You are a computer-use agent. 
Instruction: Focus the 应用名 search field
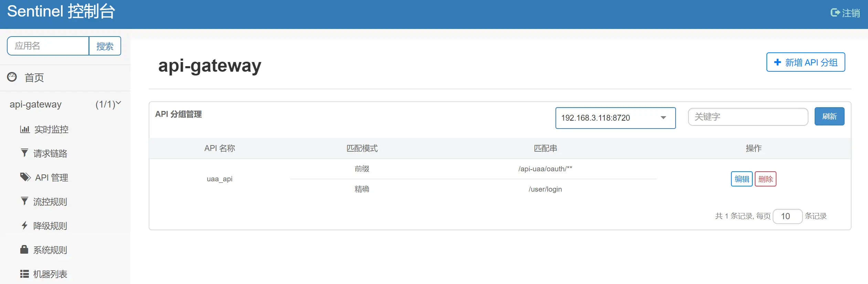click(48, 46)
